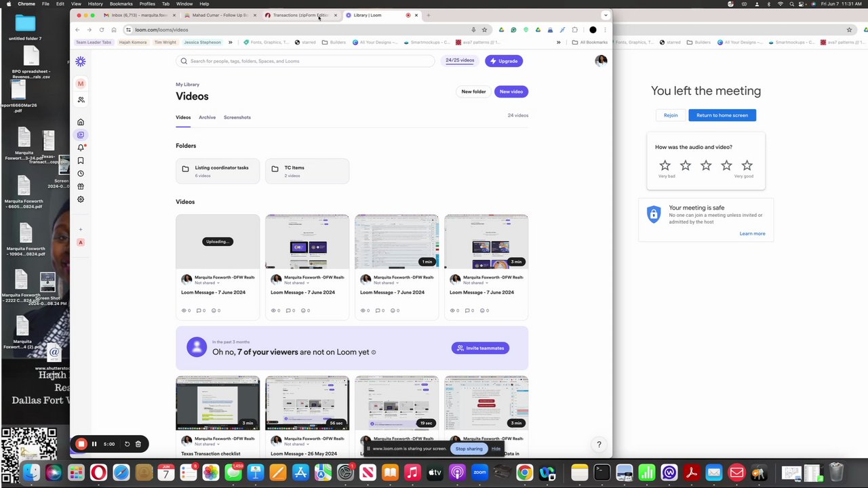Click the plus icon in Loom sidebar

tap(81, 229)
